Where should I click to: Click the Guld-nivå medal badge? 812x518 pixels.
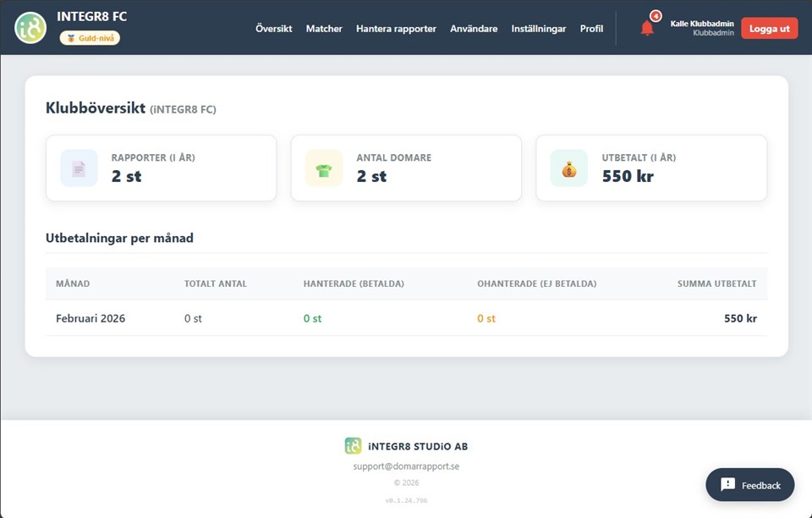tap(90, 38)
